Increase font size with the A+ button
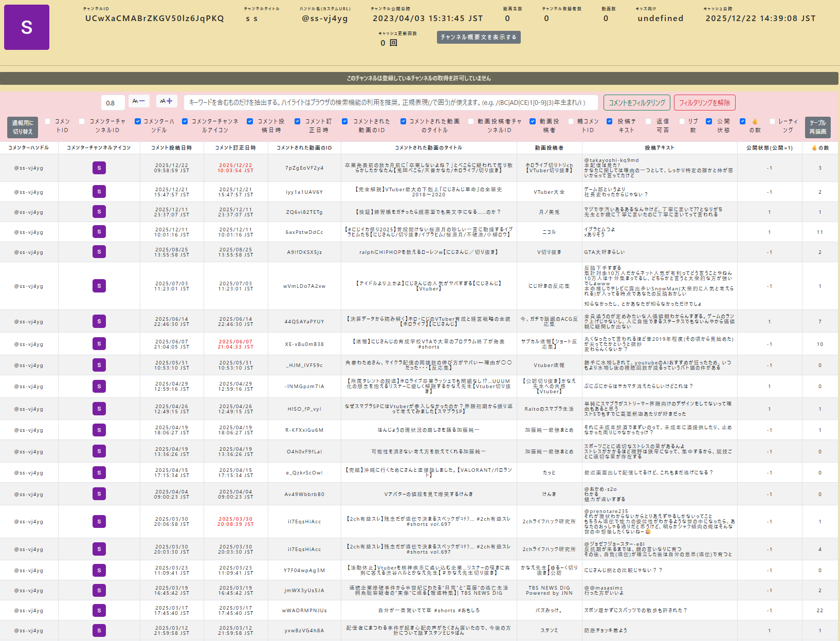Viewport: 840px width, 641px height. click(167, 102)
